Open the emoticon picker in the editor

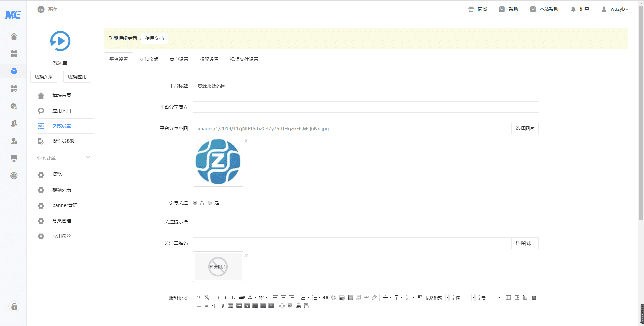pos(334,297)
